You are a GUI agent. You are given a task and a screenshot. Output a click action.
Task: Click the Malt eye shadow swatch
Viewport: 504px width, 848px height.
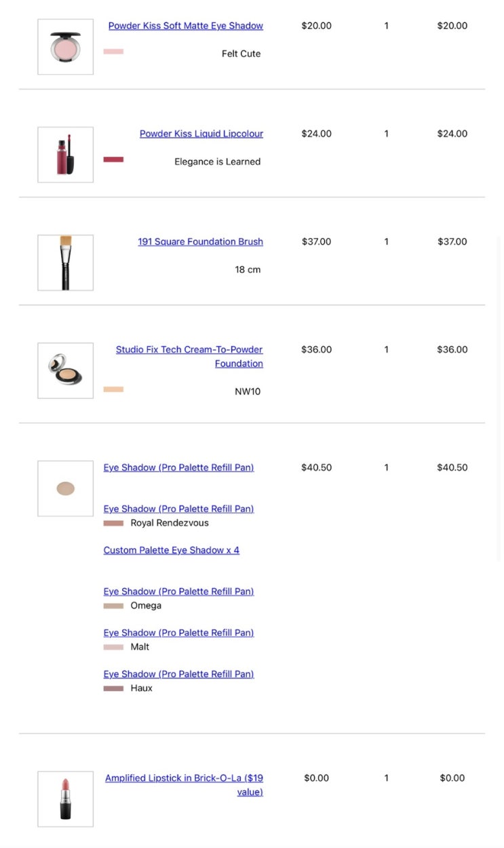point(113,647)
